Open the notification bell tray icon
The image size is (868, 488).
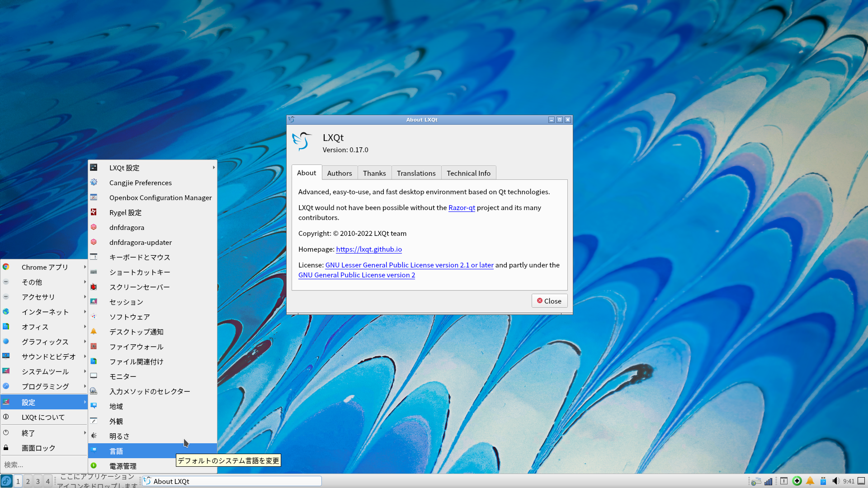click(x=810, y=481)
